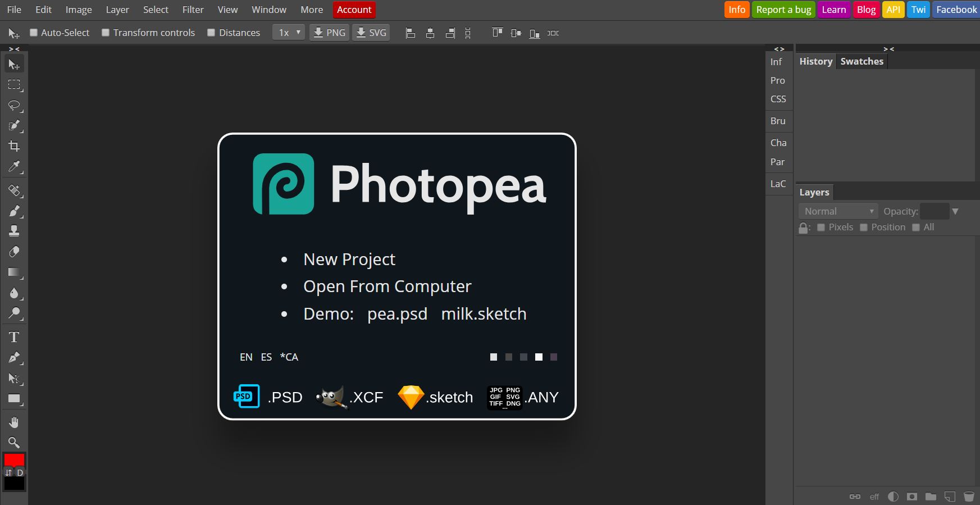Export as PNG button
980x505 pixels.
point(329,33)
